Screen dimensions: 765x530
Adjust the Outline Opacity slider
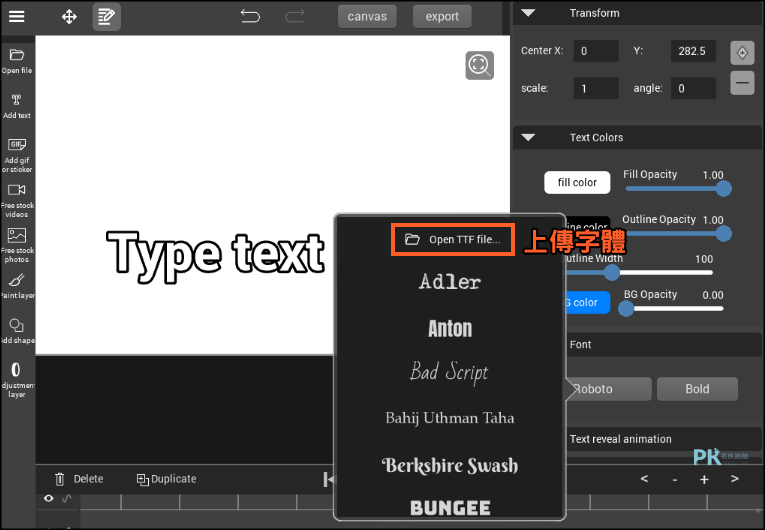(678, 234)
